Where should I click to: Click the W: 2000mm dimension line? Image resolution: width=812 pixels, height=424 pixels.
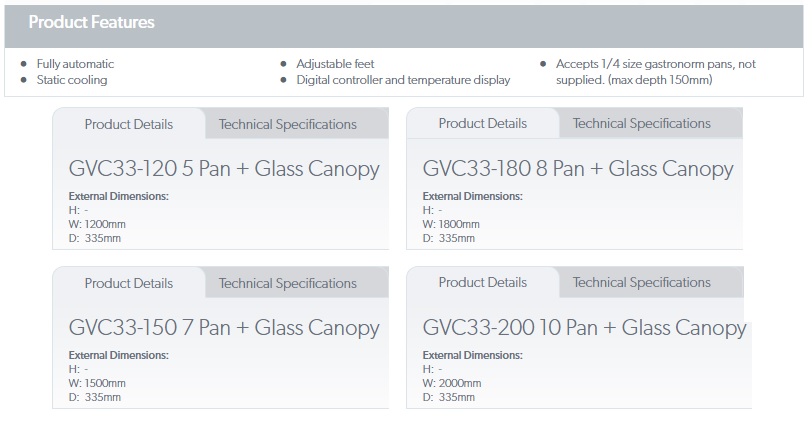tap(451, 384)
